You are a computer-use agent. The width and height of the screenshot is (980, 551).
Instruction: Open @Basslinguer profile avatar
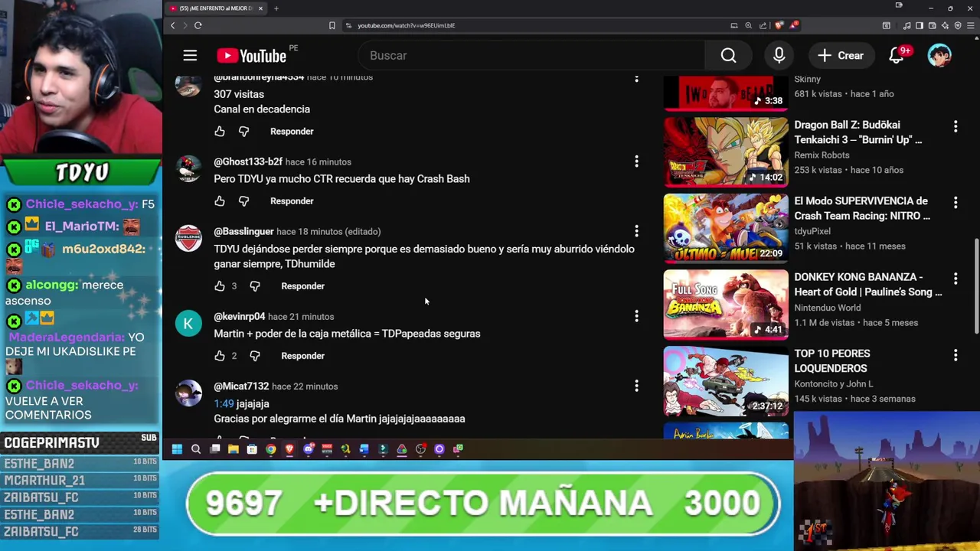pos(188,238)
